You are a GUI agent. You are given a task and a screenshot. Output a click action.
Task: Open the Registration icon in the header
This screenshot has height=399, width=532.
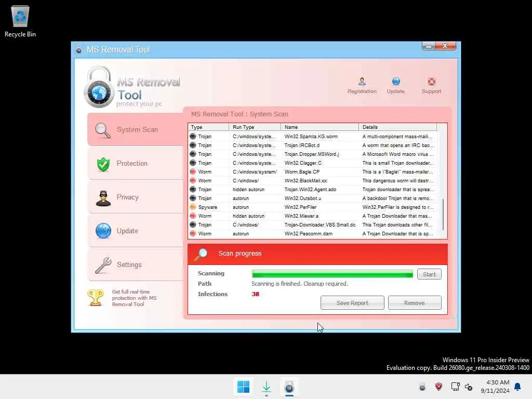(x=362, y=86)
